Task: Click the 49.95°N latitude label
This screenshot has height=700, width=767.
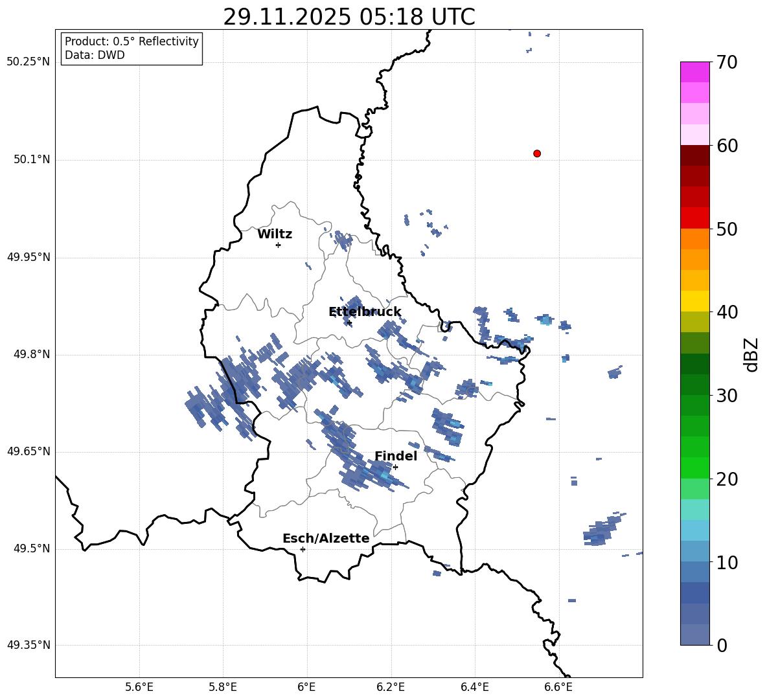Action: pyautogui.click(x=29, y=257)
